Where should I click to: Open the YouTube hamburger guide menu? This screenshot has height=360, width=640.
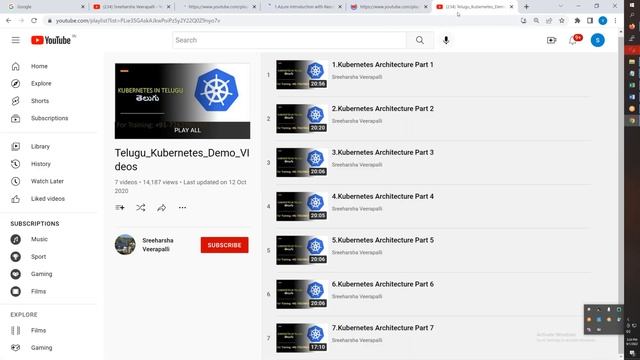point(16,40)
